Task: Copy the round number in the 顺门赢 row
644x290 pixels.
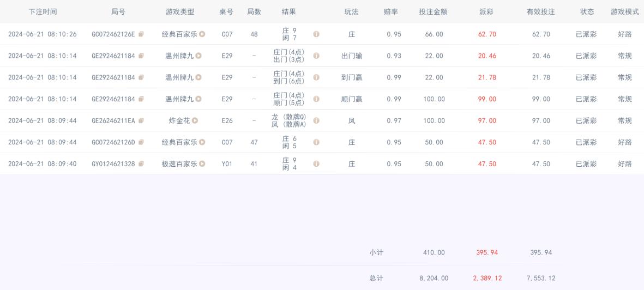Action: point(141,99)
